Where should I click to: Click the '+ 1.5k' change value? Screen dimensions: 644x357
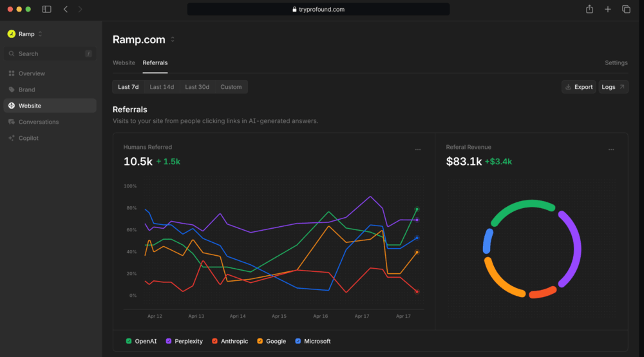tap(168, 162)
